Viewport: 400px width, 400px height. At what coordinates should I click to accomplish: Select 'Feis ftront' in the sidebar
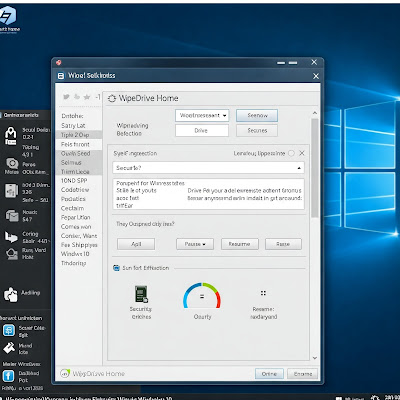75,144
